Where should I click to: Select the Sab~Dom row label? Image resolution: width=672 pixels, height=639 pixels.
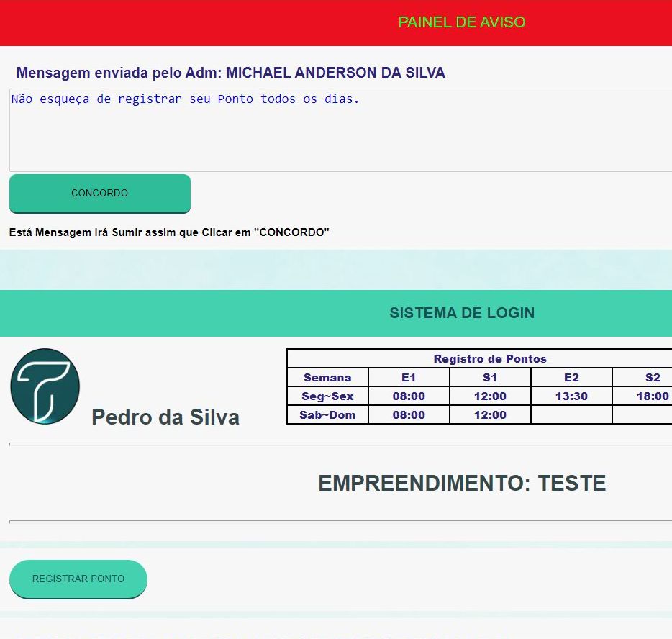click(327, 415)
